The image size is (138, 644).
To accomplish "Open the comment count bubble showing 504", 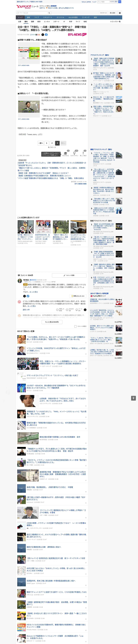I will coord(33,35).
